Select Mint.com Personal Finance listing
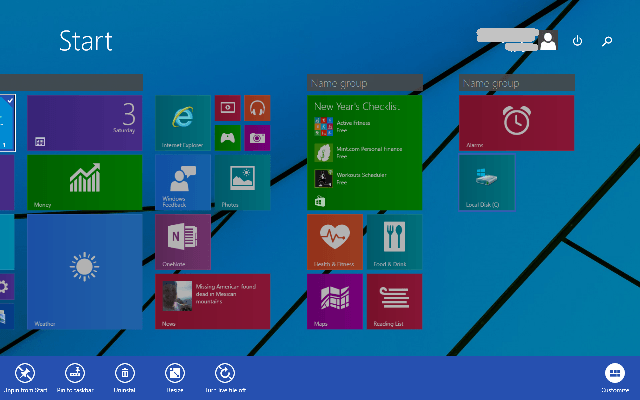 pyautogui.click(x=358, y=153)
